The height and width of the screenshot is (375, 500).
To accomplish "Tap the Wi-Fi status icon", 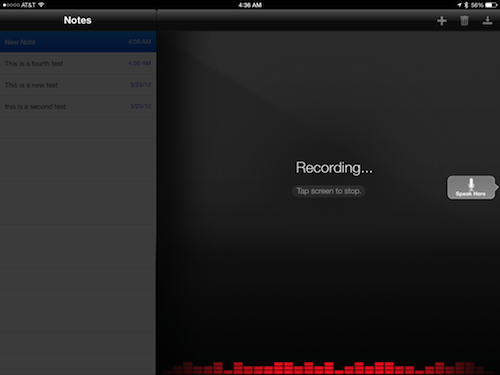I will pos(41,5).
